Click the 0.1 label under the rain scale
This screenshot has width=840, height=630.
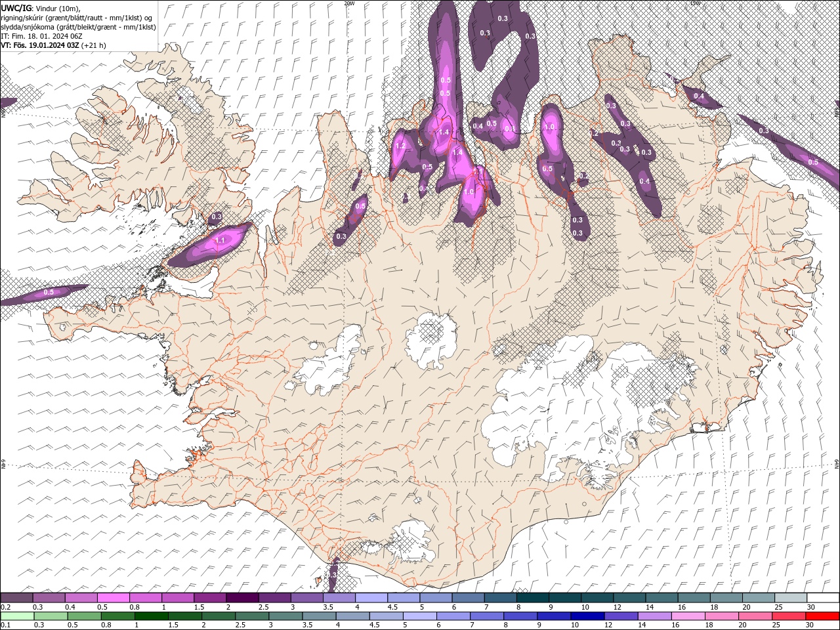click(5, 625)
